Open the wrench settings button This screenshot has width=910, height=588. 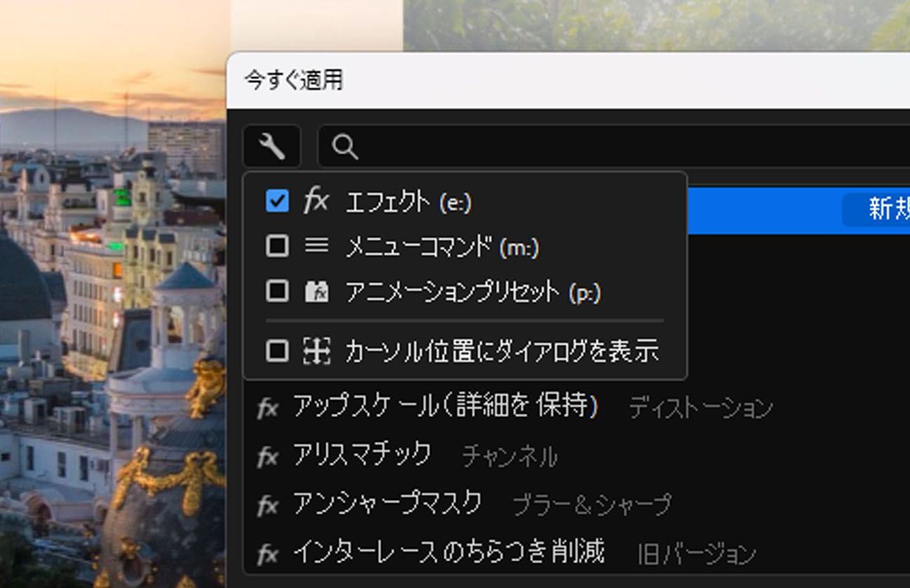[x=272, y=146]
